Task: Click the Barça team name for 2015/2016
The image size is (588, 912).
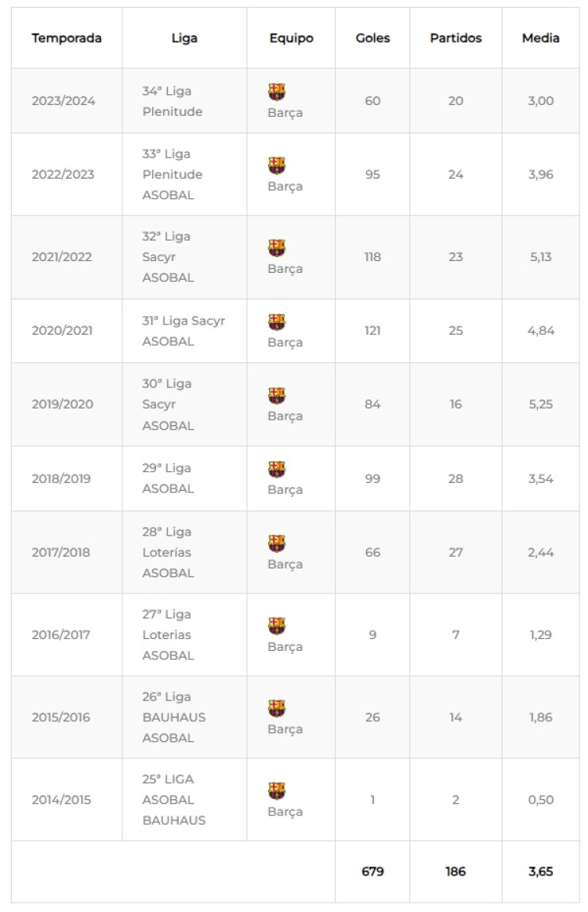Action: pos(285,729)
